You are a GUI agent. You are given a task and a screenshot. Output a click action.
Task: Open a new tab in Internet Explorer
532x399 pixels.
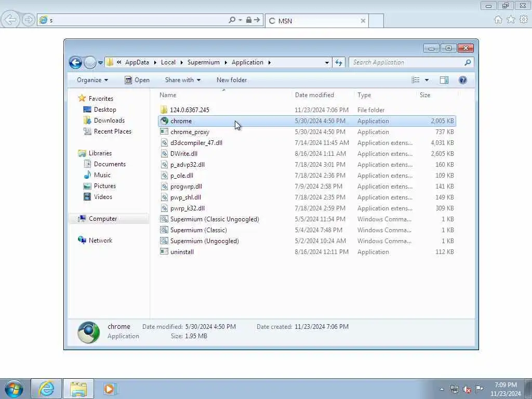(376, 21)
